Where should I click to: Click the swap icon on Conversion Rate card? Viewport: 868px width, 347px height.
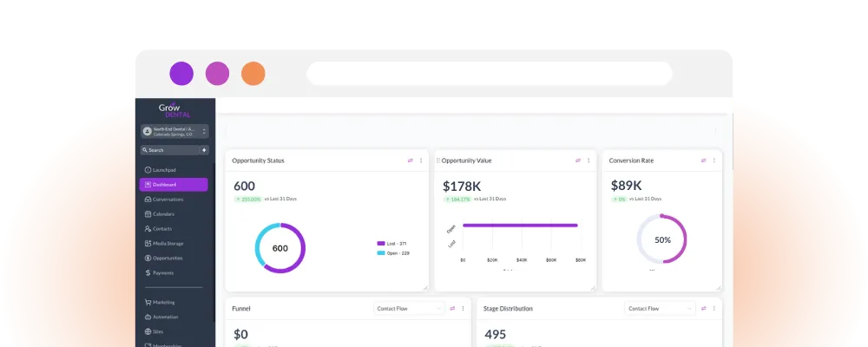[704, 160]
